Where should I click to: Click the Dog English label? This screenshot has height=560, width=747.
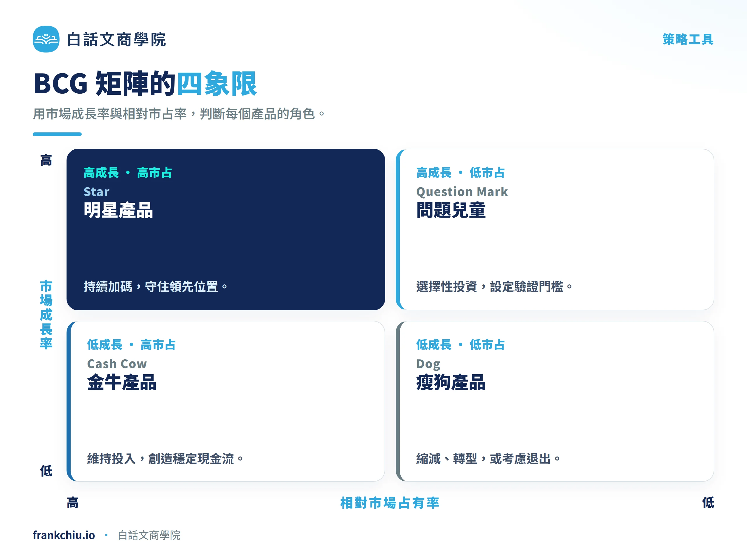(x=428, y=364)
